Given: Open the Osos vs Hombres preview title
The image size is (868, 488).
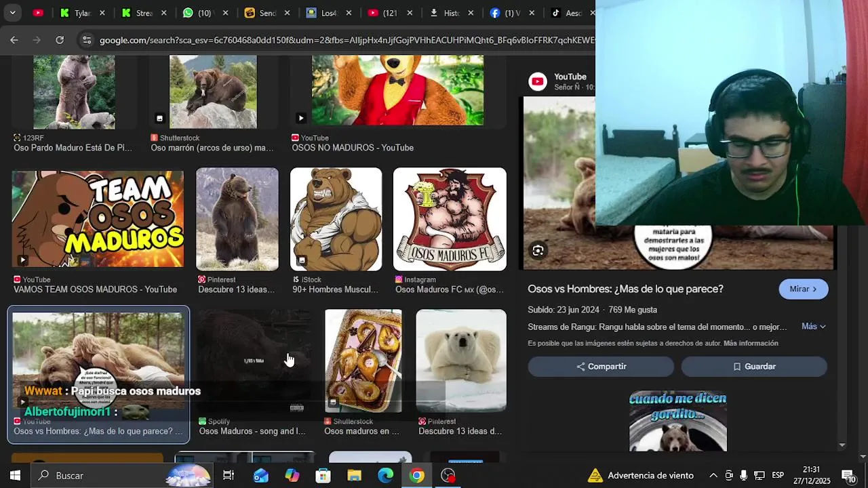Looking at the screenshot, I should 625,289.
